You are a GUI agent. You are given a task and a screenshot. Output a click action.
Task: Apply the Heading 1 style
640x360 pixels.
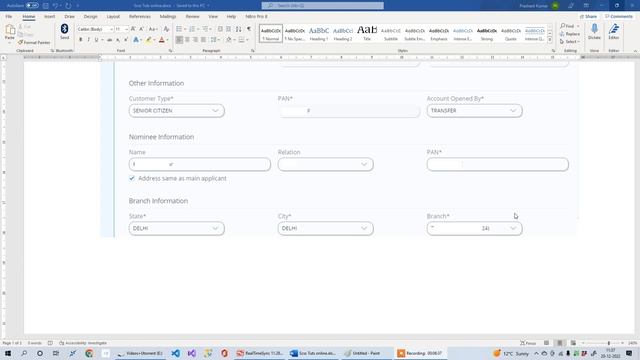click(x=319, y=33)
